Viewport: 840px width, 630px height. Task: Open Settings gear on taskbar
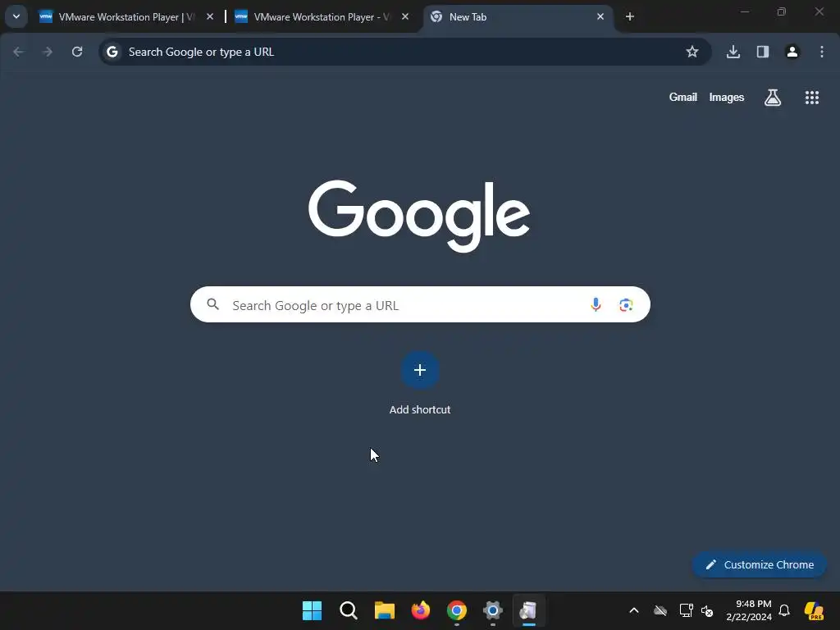493,610
